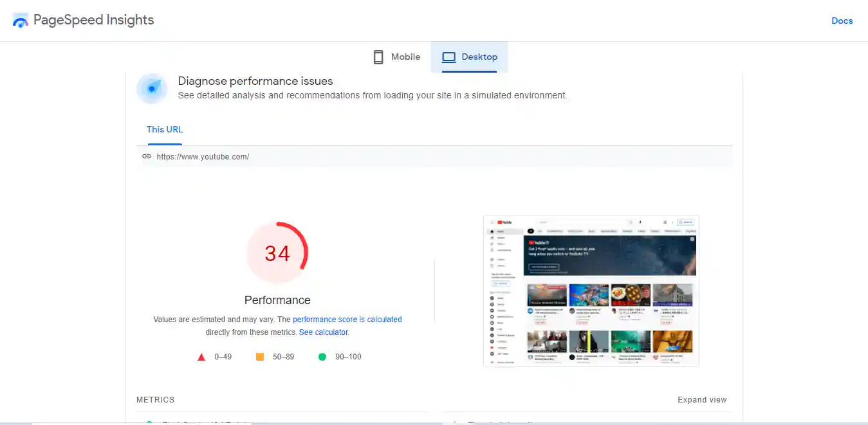The height and width of the screenshot is (425, 868).
Task: Click the orange square legend icon
Action: click(260, 356)
